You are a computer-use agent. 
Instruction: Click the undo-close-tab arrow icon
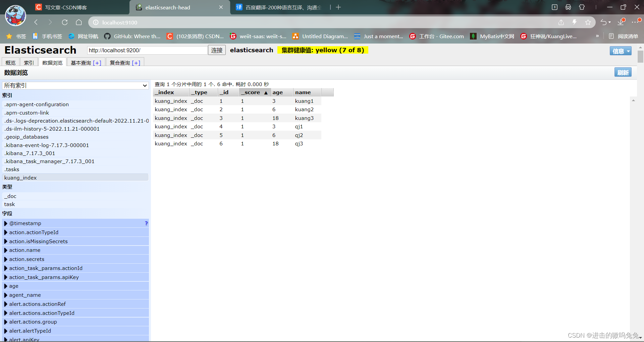coord(604,22)
